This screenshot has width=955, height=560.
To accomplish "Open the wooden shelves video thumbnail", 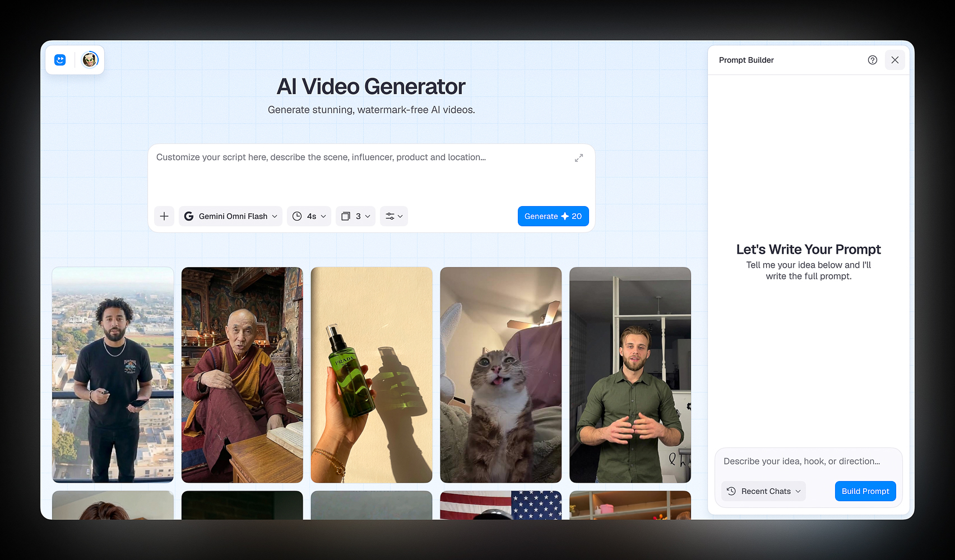I will (630, 505).
